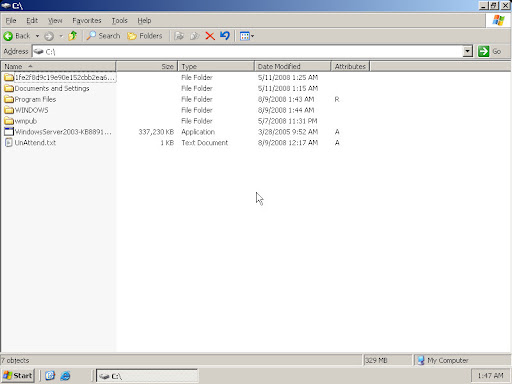This screenshot has height=384, width=512.
Task: Click the title bar drive icon
Action: [6, 5]
